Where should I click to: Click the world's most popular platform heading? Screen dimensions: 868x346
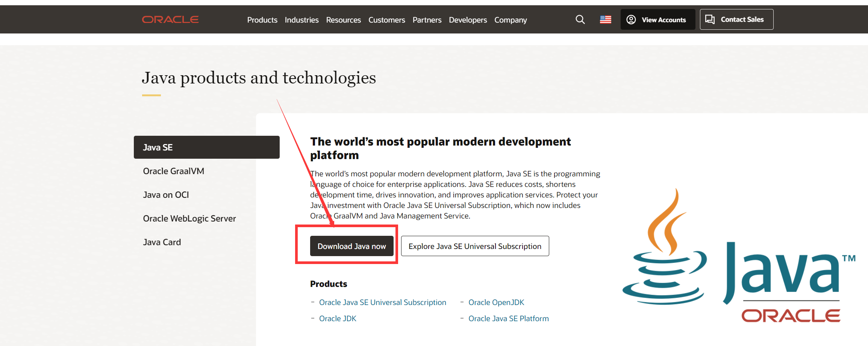(x=440, y=148)
